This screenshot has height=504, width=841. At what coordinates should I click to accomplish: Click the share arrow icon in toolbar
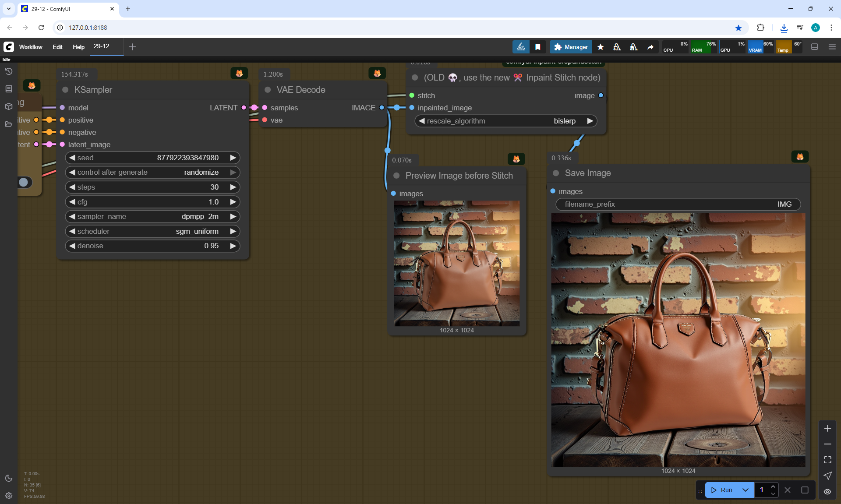pos(650,47)
